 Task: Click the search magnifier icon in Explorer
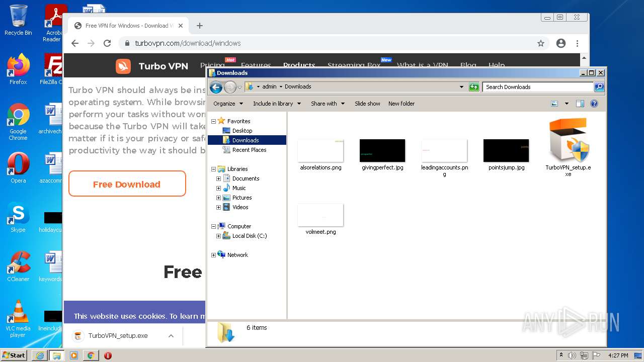(x=599, y=87)
